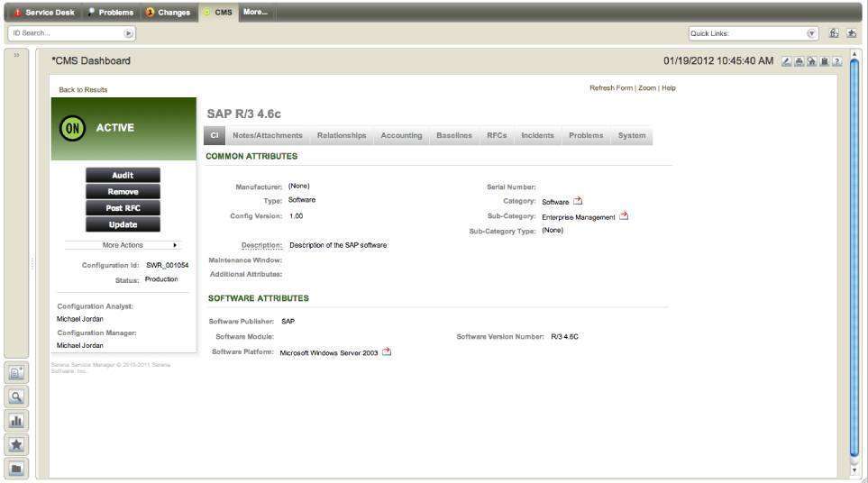Click the scrollbar up arrow
The height and width of the screenshot is (483, 868).
(854, 54)
